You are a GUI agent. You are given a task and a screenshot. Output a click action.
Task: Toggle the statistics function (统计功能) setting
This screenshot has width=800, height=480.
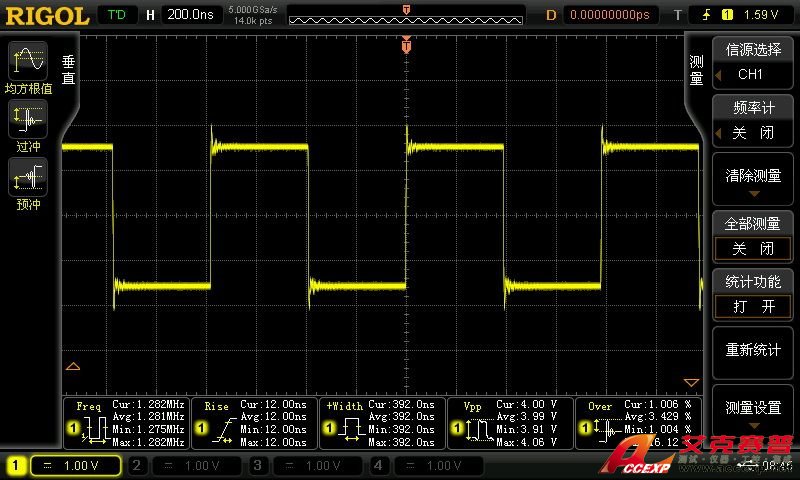pos(754,295)
